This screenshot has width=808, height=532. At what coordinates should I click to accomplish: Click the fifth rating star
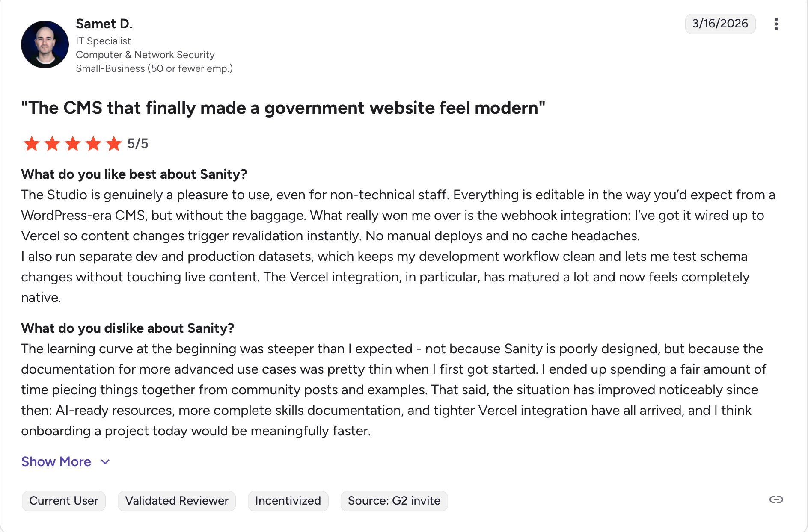pyautogui.click(x=114, y=144)
